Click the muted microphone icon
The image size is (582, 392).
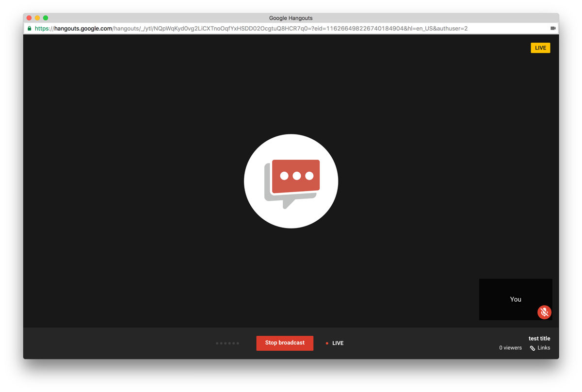pyautogui.click(x=544, y=312)
